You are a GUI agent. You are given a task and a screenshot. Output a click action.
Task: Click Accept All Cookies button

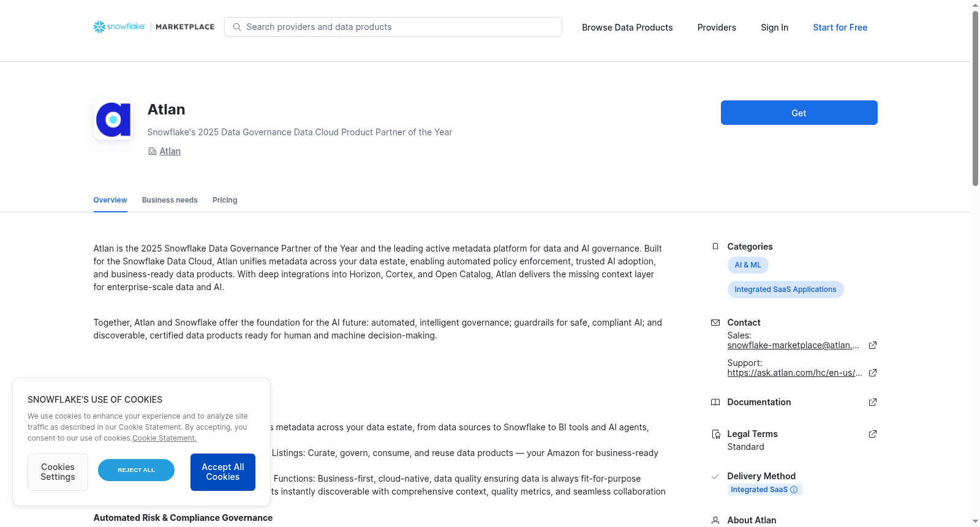tap(223, 472)
